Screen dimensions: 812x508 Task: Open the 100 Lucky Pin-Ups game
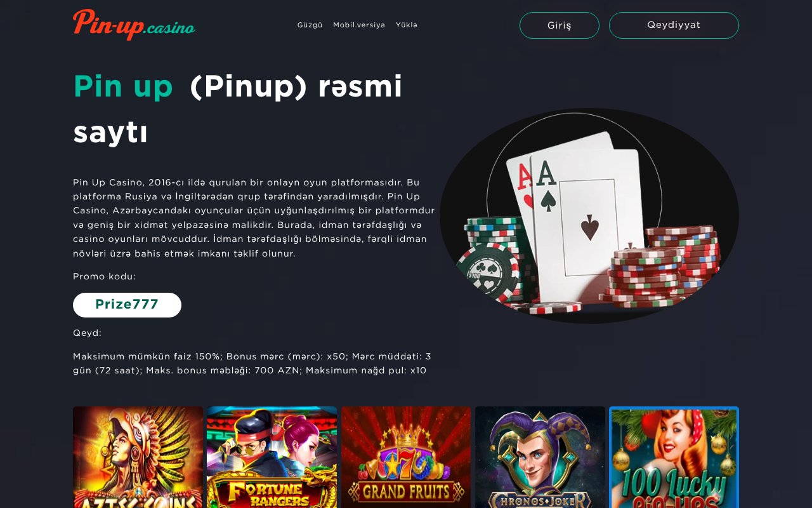point(674,457)
